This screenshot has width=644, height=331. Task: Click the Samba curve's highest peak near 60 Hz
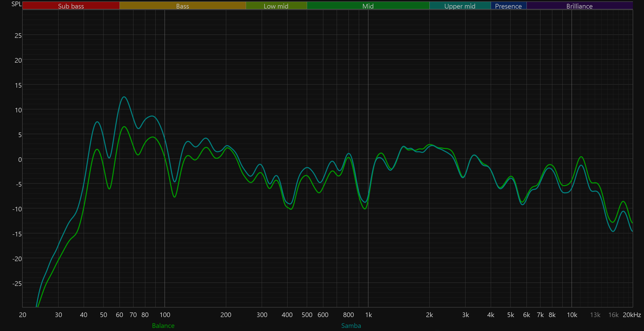(124, 97)
